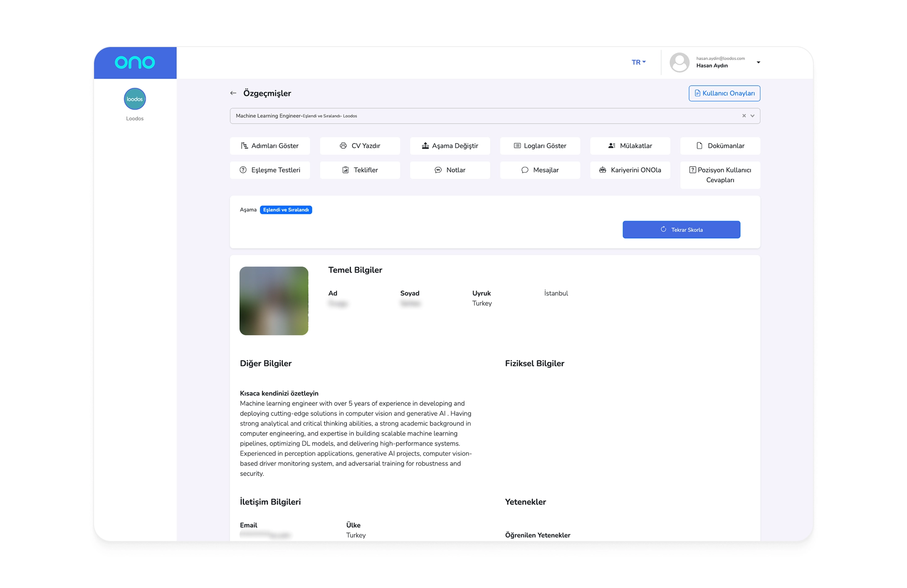907x588 pixels.
Task: Click the CV Yazdır printer icon
Action: (x=343, y=146)
